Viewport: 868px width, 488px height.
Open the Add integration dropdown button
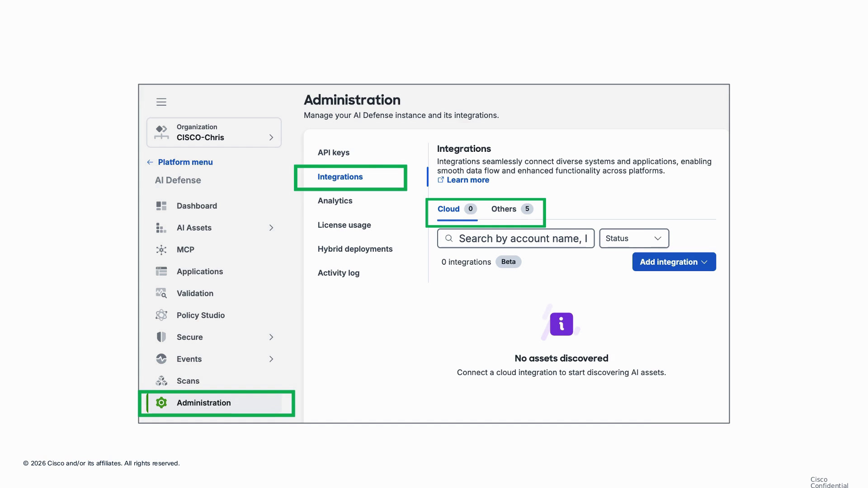click(674, 262)
